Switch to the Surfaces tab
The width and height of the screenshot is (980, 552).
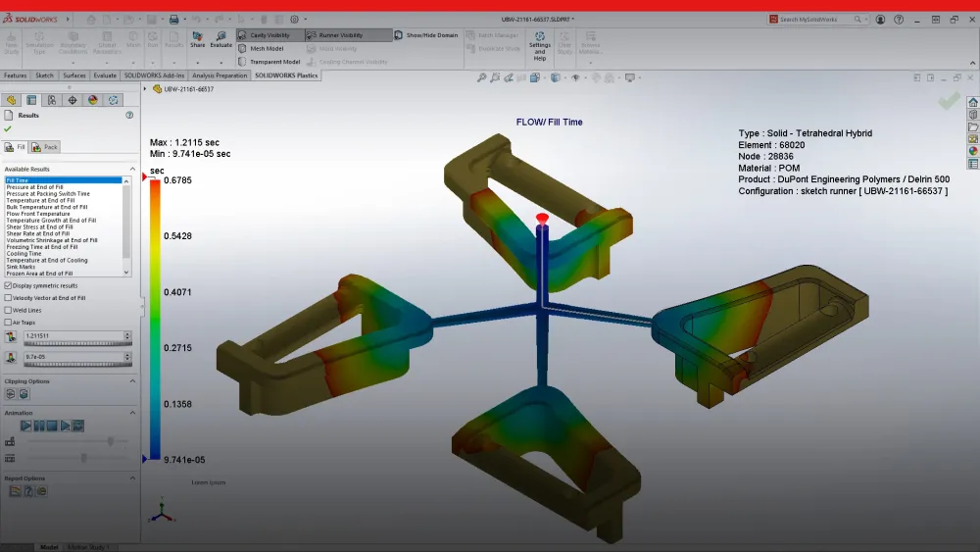click(x=74, y=75)
